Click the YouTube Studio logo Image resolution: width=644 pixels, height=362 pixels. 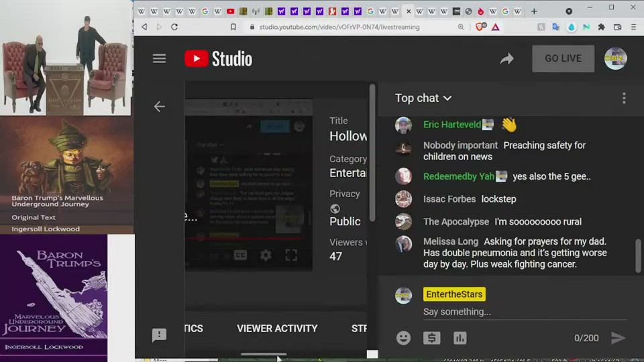tap(219, 59)
